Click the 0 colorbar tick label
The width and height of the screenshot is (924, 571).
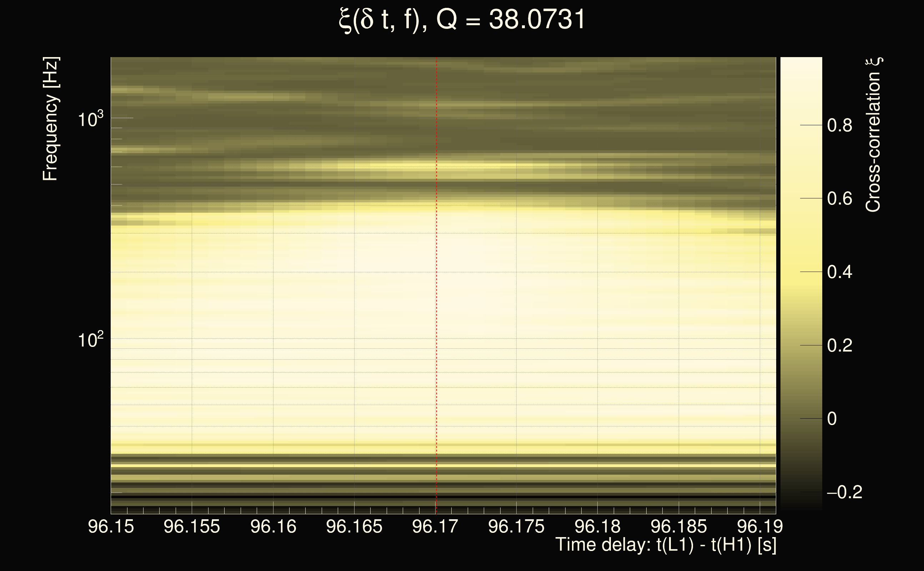pos(832,419)
